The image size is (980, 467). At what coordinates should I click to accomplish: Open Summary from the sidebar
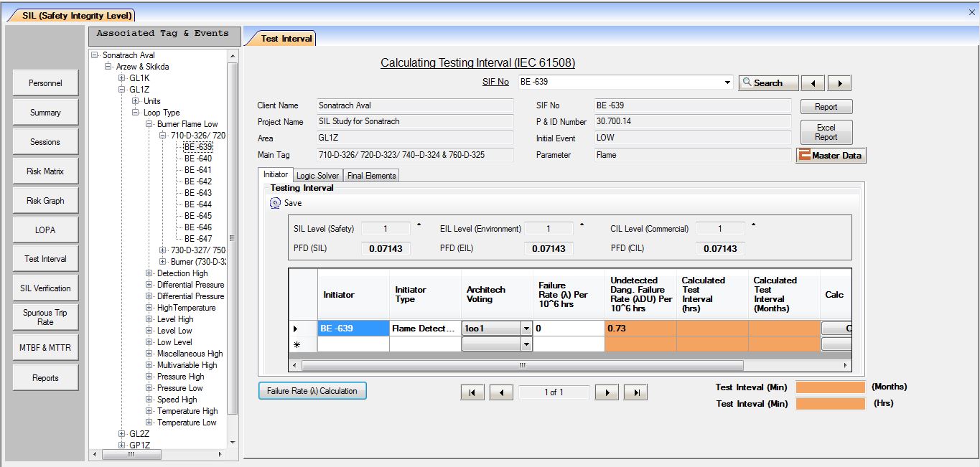pyautogui.click(x=45, y=113)
